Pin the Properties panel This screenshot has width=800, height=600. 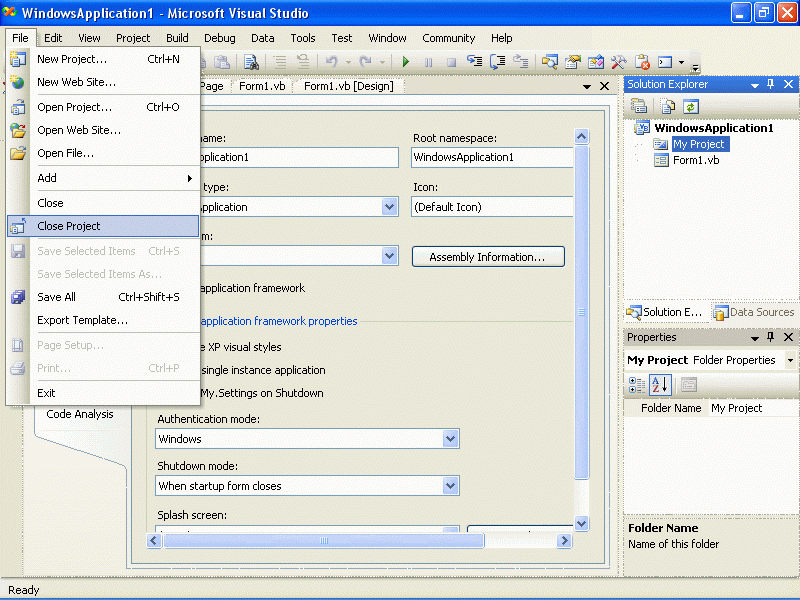point(770,337)
